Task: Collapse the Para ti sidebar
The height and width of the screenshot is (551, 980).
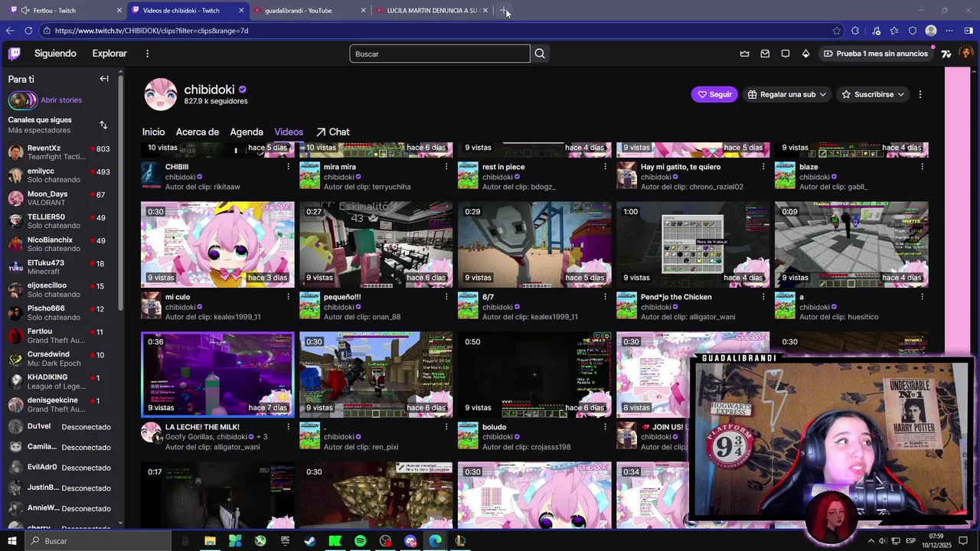Action: (x=104, y=79)
